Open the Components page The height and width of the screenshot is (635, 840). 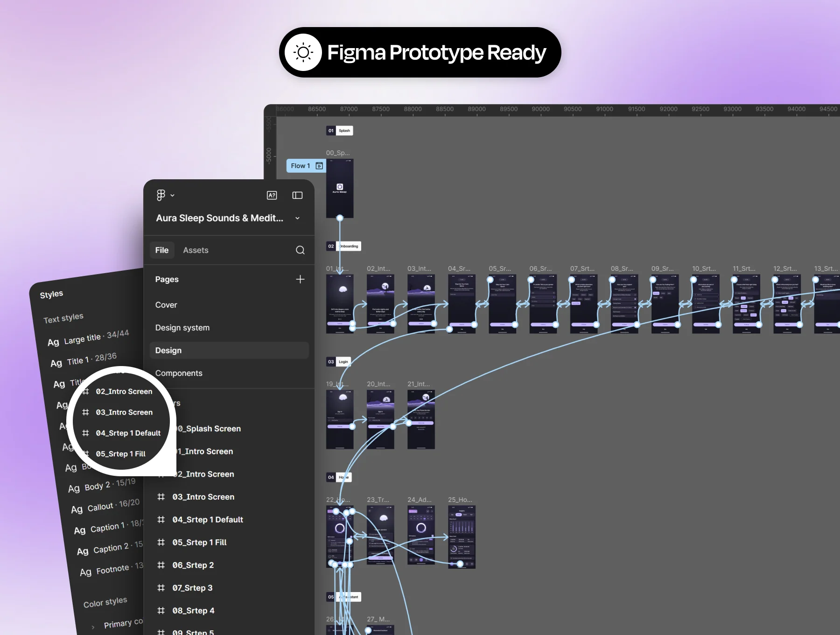tap(179, 373)
